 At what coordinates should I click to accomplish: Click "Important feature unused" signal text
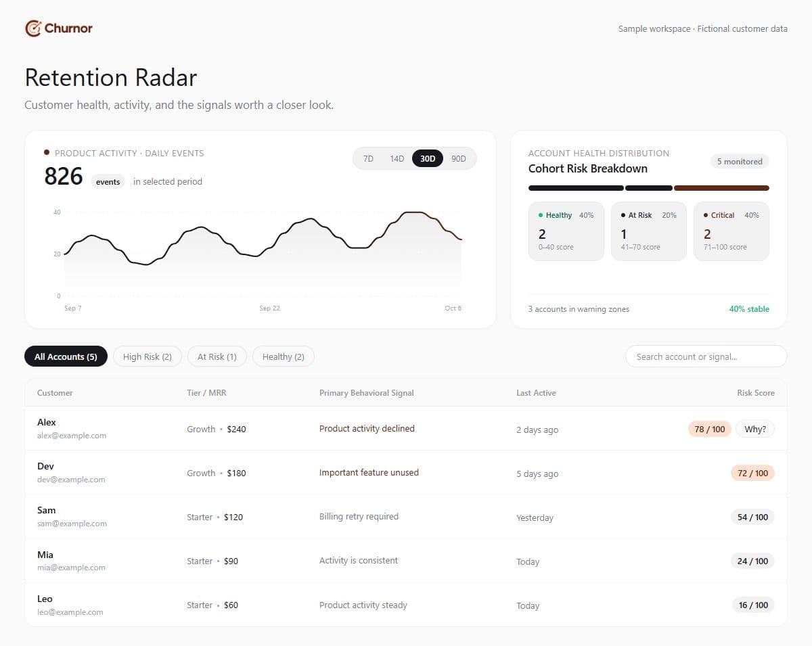point(369,473)
